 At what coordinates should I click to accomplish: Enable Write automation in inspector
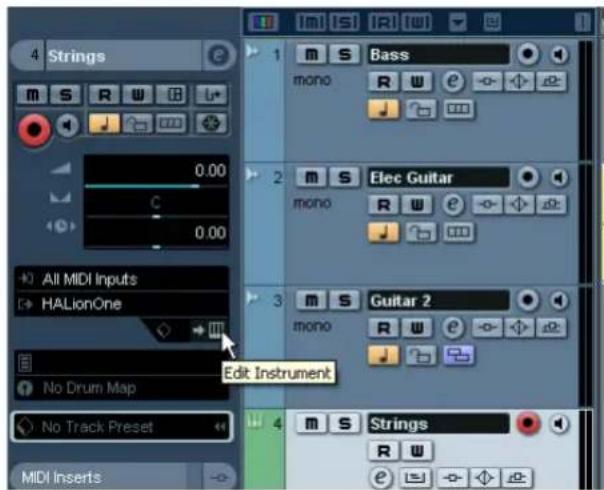[138, 94]
